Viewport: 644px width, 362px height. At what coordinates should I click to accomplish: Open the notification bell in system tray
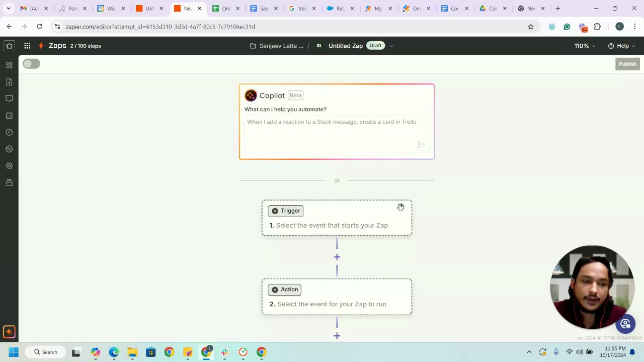click(632, 352)
